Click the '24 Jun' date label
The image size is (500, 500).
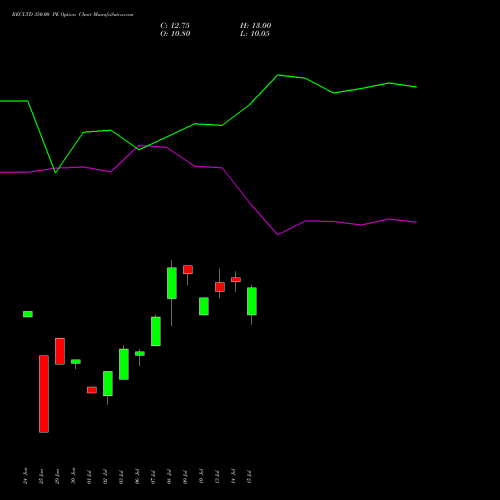pos(26,476)
